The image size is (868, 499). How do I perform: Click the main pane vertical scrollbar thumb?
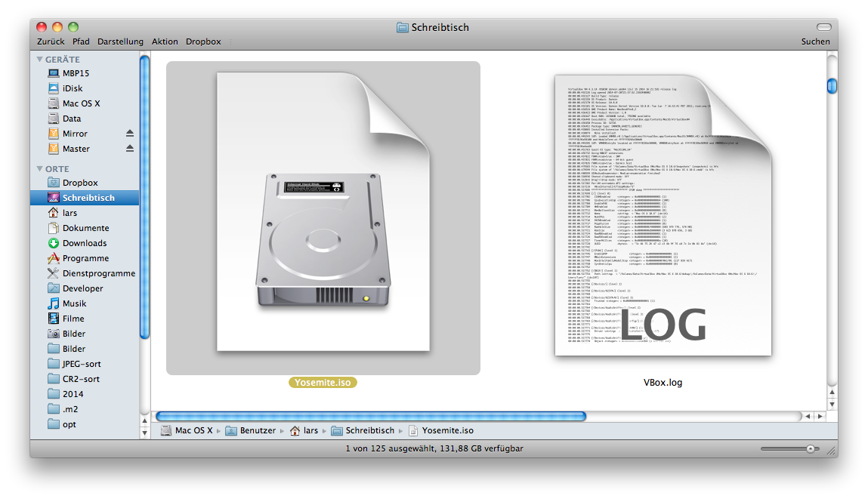[832, 86]
